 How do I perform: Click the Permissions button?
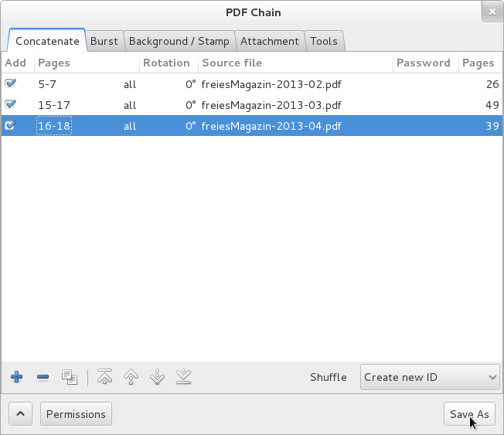pos(76,414)
